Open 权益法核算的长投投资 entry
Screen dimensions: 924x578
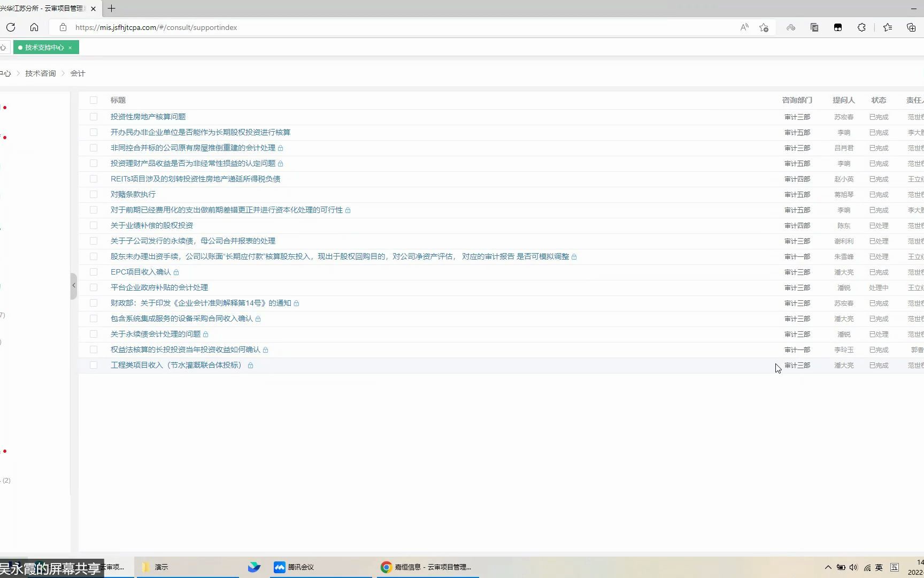click(x=186, y=349)
